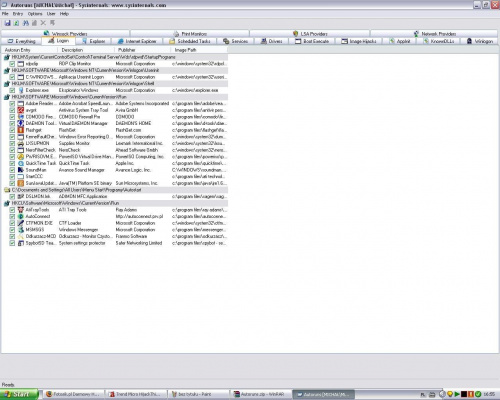Click the AtiTrayTools entry icon
The image size is (500, 400).
(21, 210)
